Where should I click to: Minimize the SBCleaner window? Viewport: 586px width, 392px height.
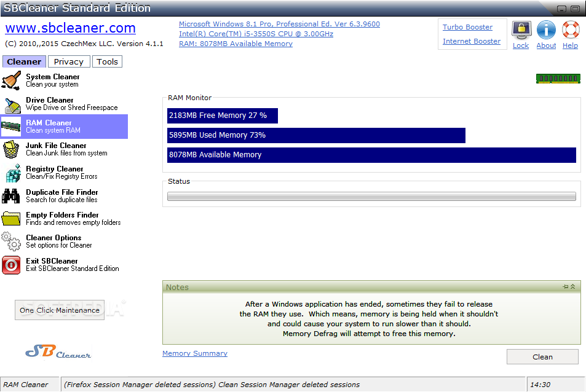coord(561,9)
